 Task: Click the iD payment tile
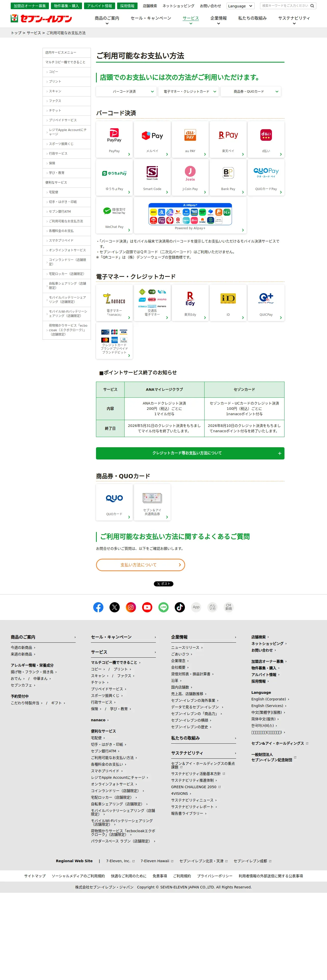[228, 303]
